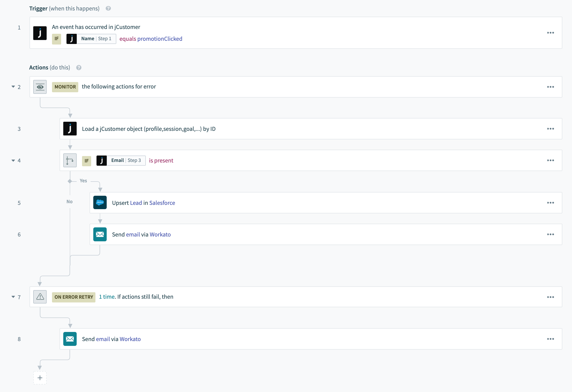Image resolution: width=572 pixels, height=392 pixels.
Task: Click the email icon in step 6
Action: (100, 234)
